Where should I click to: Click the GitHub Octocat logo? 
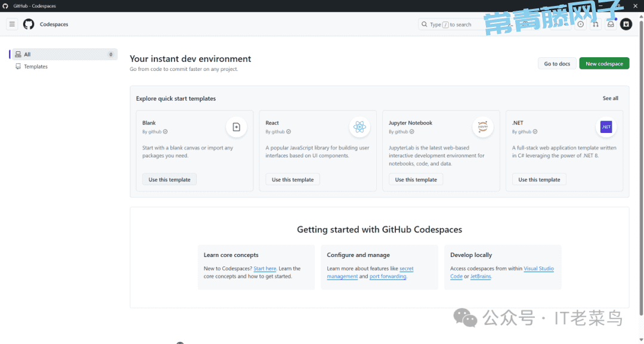pyautogui.click(x=29, y=24)
